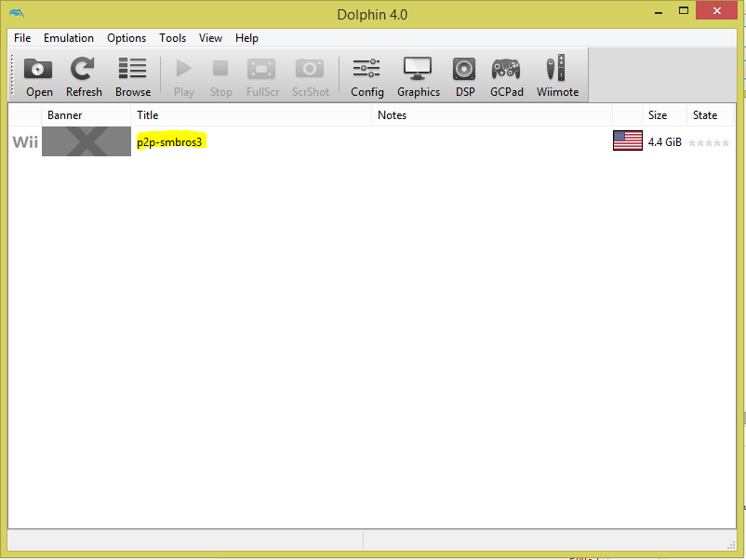The width and height of the screenshot is (746, 560).
Task: Refresh the game list
Action: [x=84, y=76]
